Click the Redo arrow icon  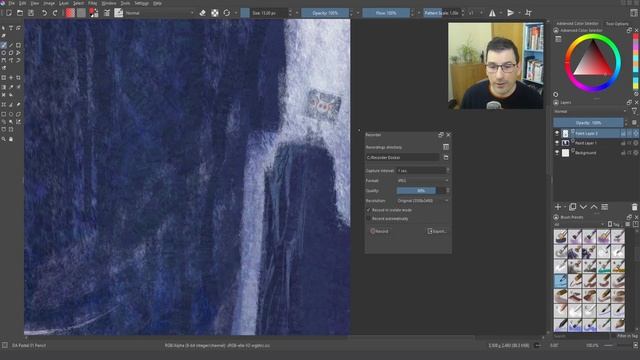(55, 13)
